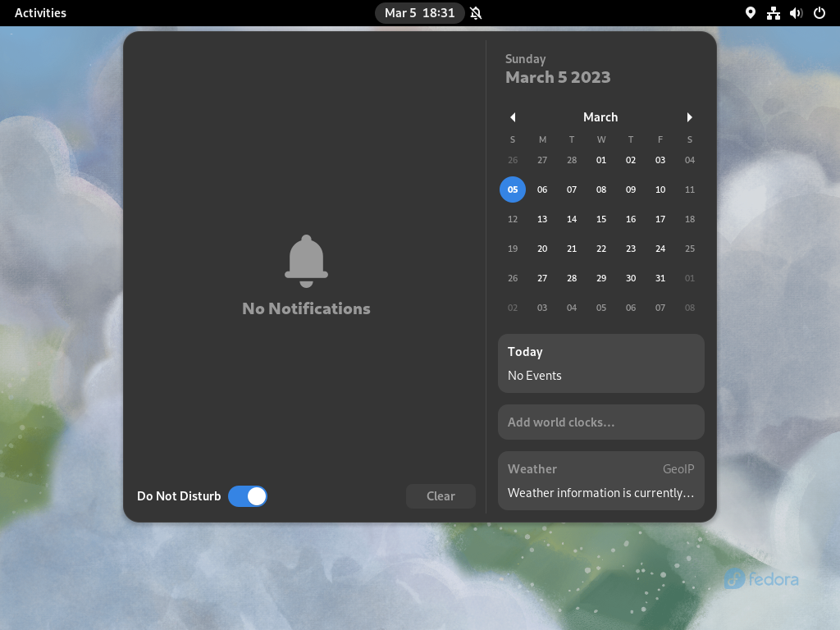Pick March 29 in the calendar
Screen dimensions: 840x630
click(x=601, y=278)
